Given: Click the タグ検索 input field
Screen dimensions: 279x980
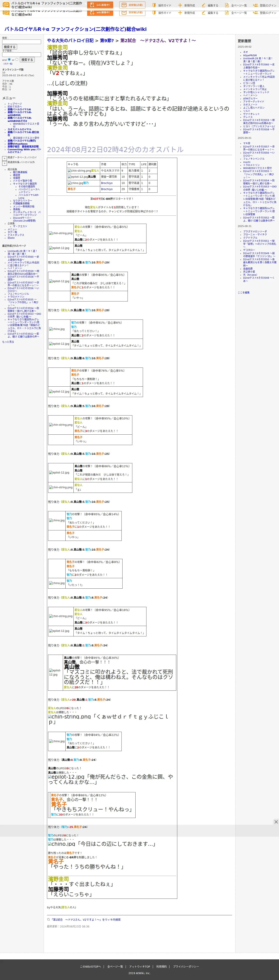Looking at the screenshot, I should coord(22,54).
